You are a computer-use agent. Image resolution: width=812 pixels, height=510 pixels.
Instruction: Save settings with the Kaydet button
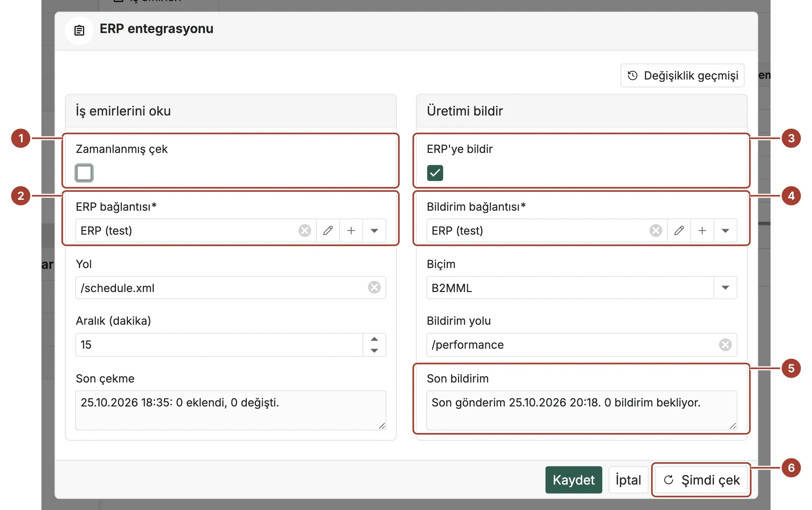point(574,480)
